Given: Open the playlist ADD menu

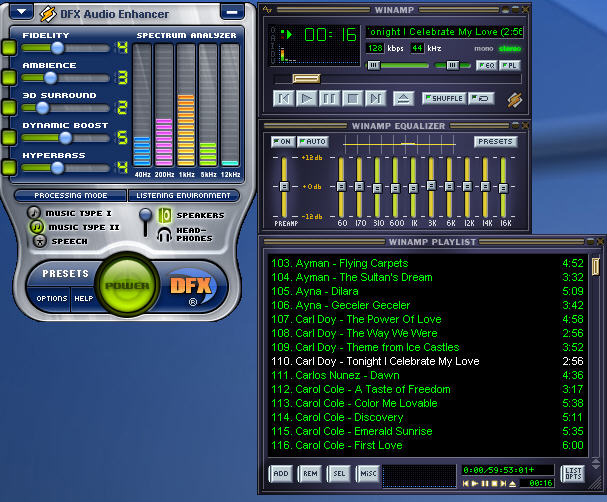Looking at the screenshot, I should point(281,473).
